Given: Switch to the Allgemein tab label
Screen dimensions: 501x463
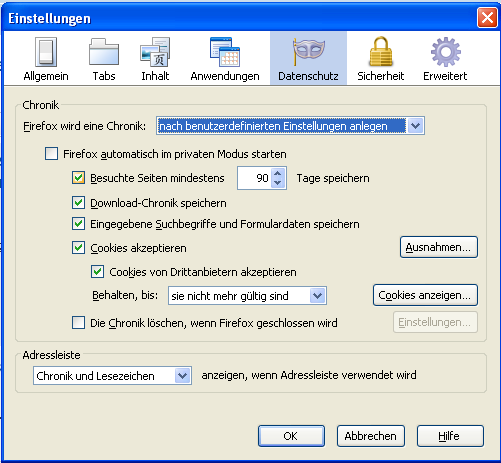Looking at the screenshot, I should (x=46, y=76).
